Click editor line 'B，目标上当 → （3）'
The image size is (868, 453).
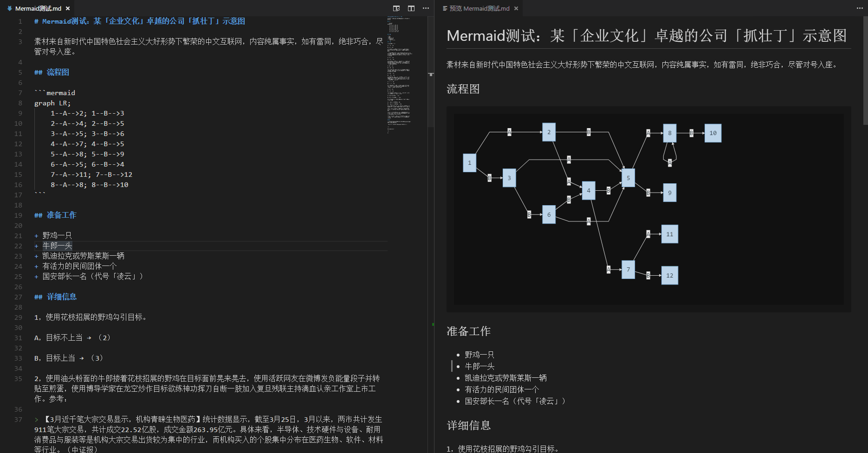(69, 358)
